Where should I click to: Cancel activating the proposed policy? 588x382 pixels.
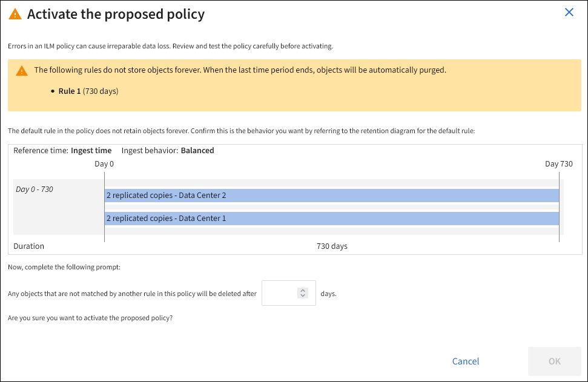pyautogui.click(x=466, y=361)
